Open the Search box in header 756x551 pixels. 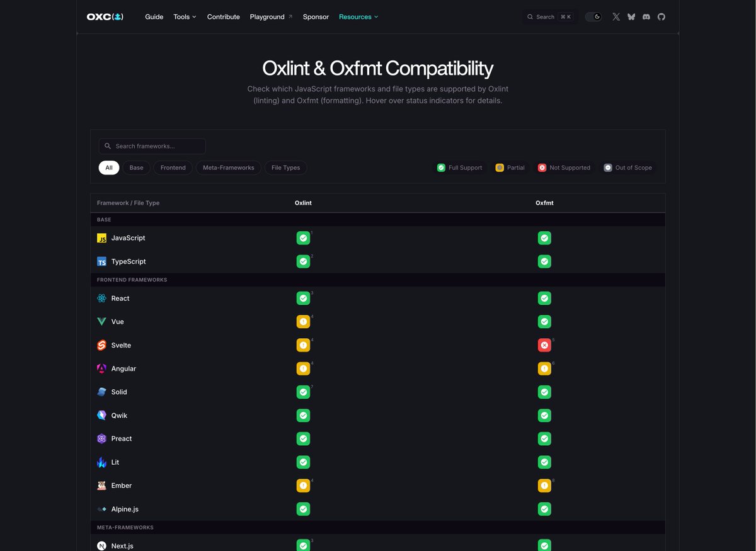point(550,17)
